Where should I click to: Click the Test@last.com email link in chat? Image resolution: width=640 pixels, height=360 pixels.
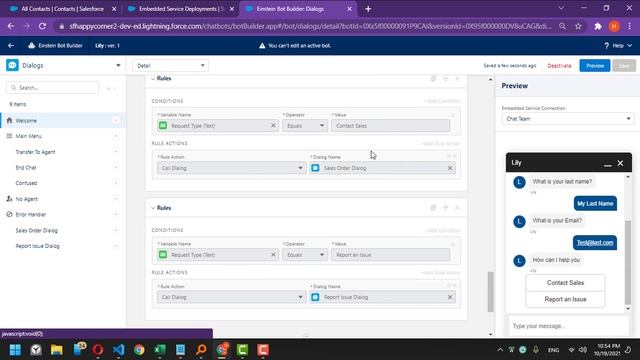(595, 242)
